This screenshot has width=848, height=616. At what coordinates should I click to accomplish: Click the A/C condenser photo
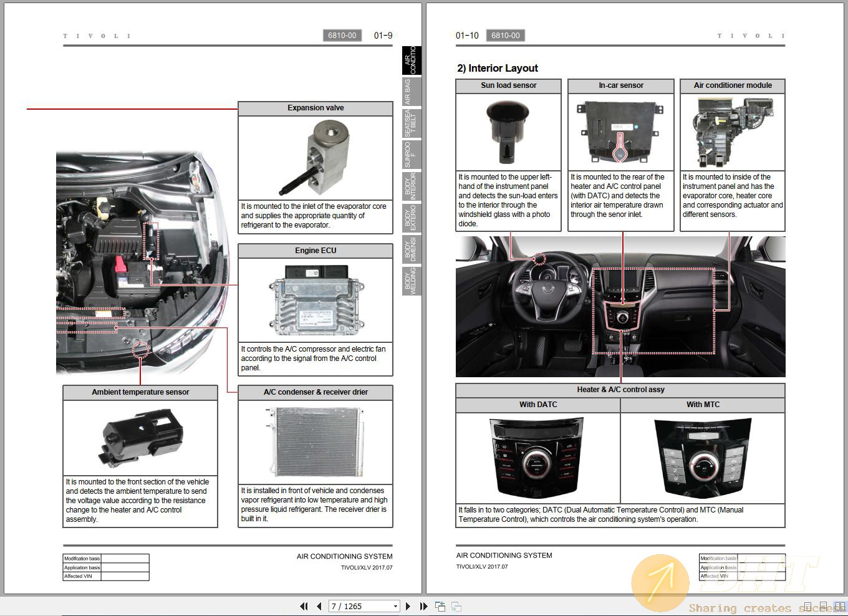(x=315, y=443)
